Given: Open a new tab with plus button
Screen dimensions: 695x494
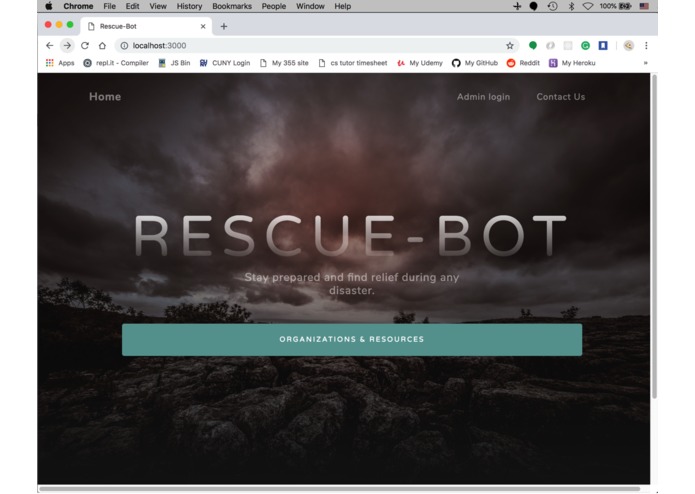Looking at the screenshot, I should click(x=224, y=26).
